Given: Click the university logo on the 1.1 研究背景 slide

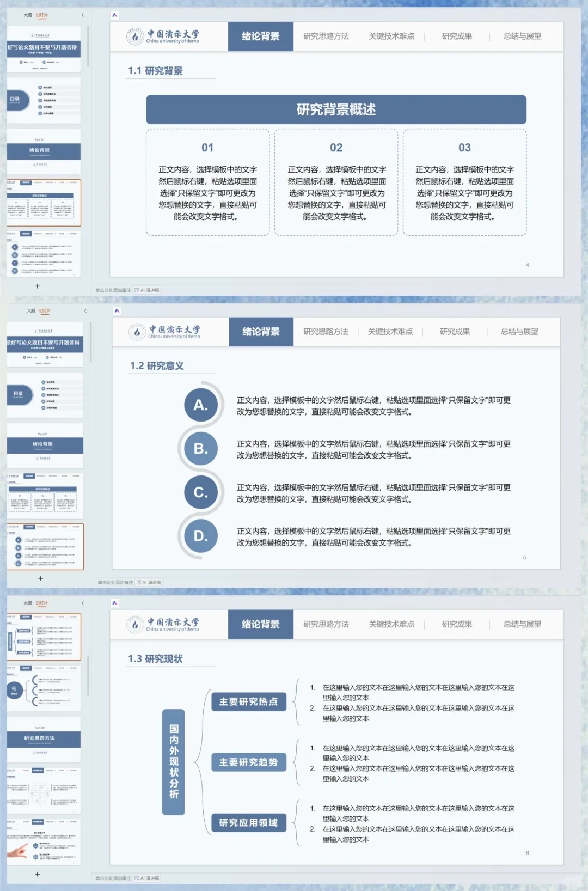Looking at the screenshot, I should [163, 36].
